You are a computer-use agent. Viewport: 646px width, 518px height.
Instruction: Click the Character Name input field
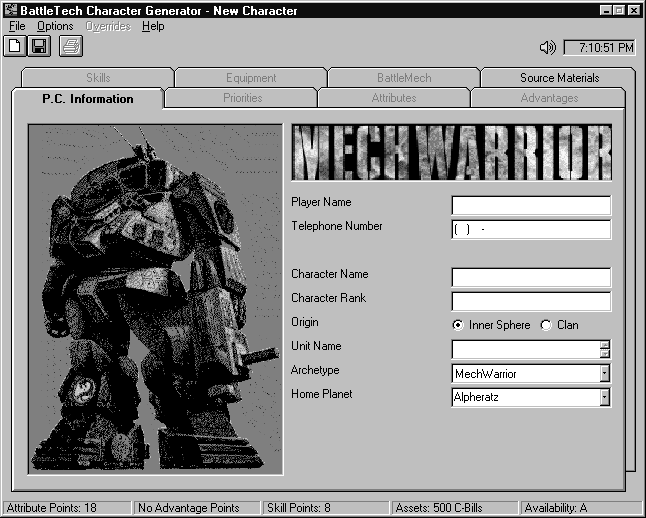coord(531,277)
